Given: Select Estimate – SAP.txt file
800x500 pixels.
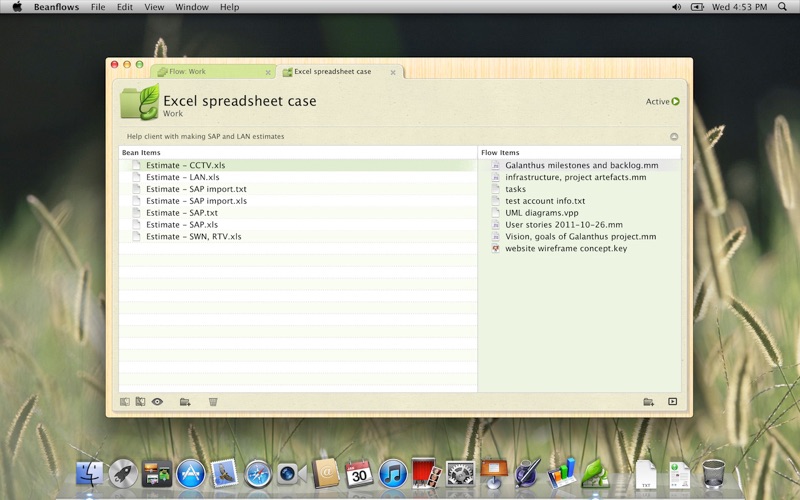Looking at the screenshot, I should 298,213.
